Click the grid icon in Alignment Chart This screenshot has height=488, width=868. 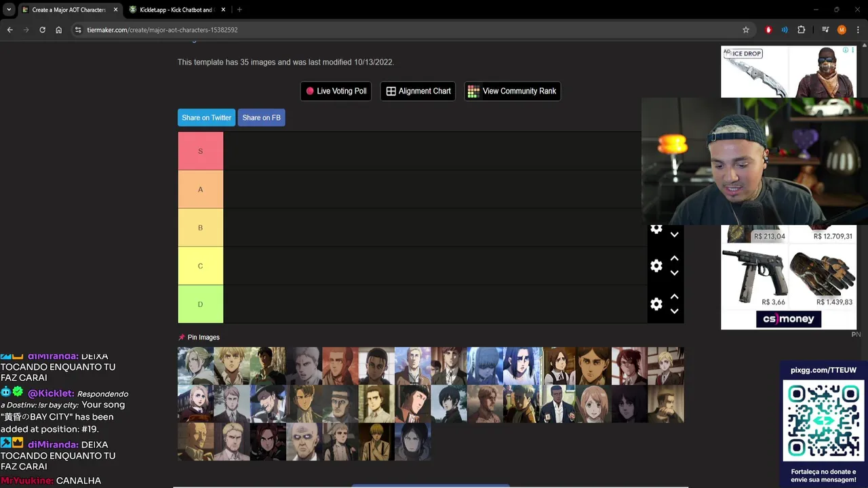391,91
